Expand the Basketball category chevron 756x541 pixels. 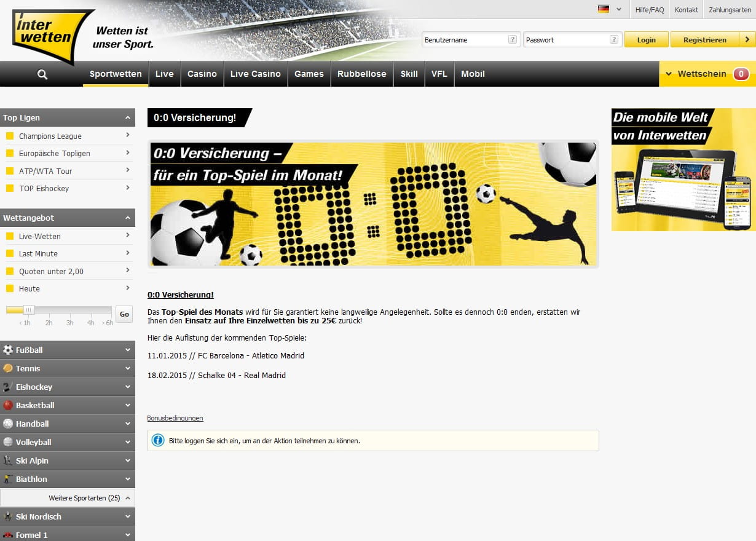(128, 405)
